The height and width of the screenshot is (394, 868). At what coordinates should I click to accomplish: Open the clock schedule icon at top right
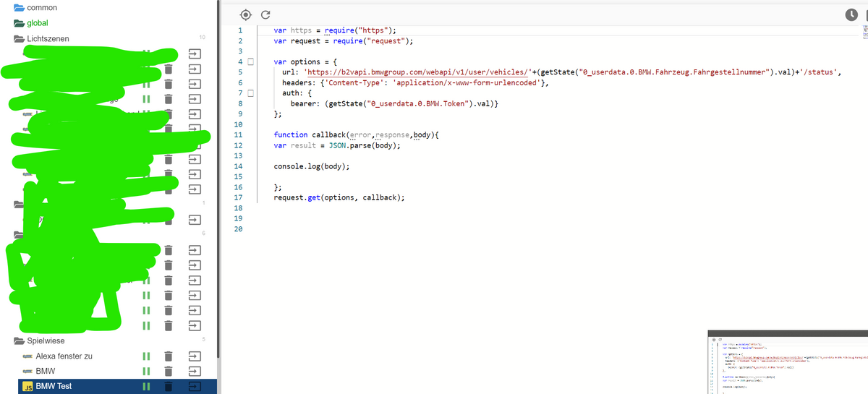point(851,15)
